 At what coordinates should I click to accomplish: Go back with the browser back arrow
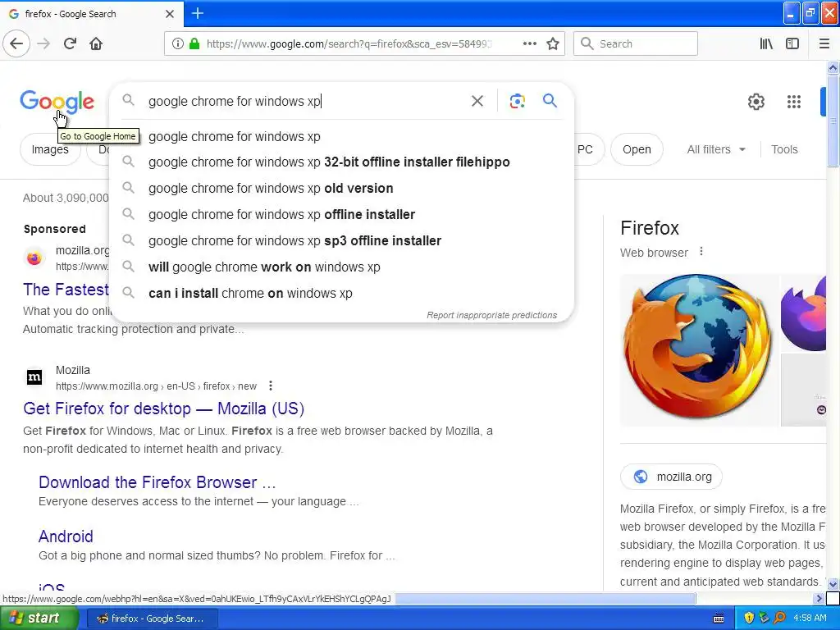[16, 43]
